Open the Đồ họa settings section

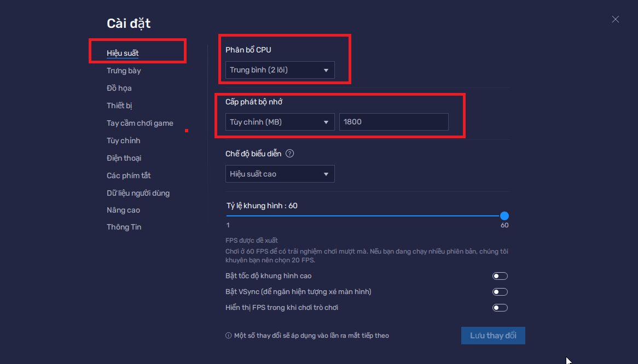tap(119, 88)
